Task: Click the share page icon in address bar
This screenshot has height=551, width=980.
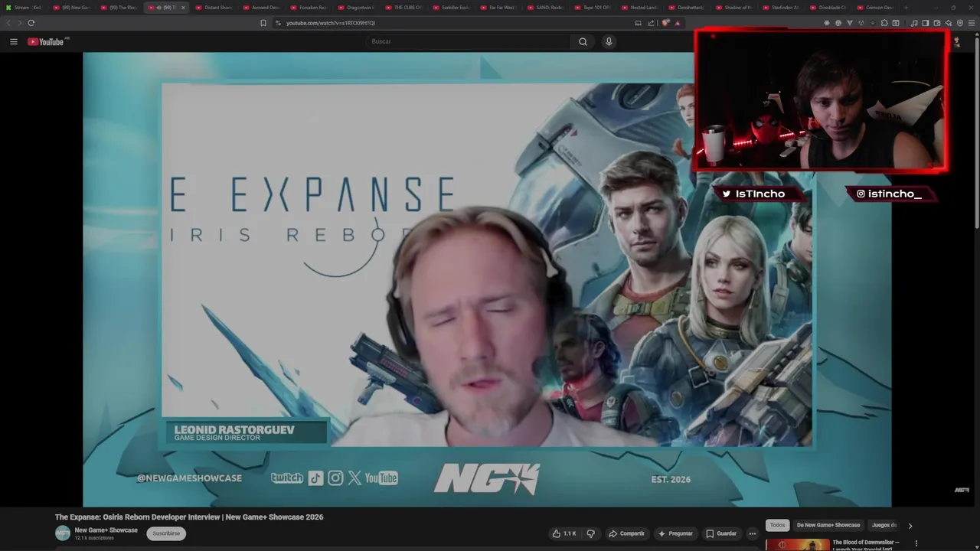Action: click(651, 23)
